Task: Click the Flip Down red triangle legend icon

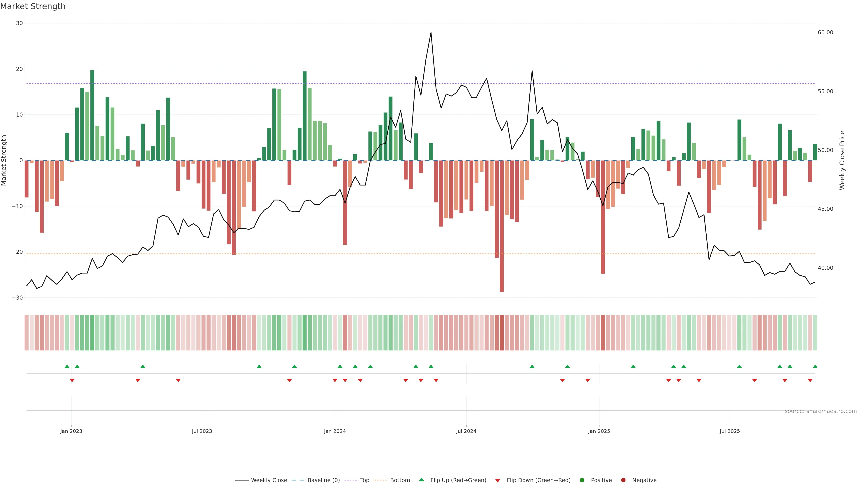Action: [498, 481]
